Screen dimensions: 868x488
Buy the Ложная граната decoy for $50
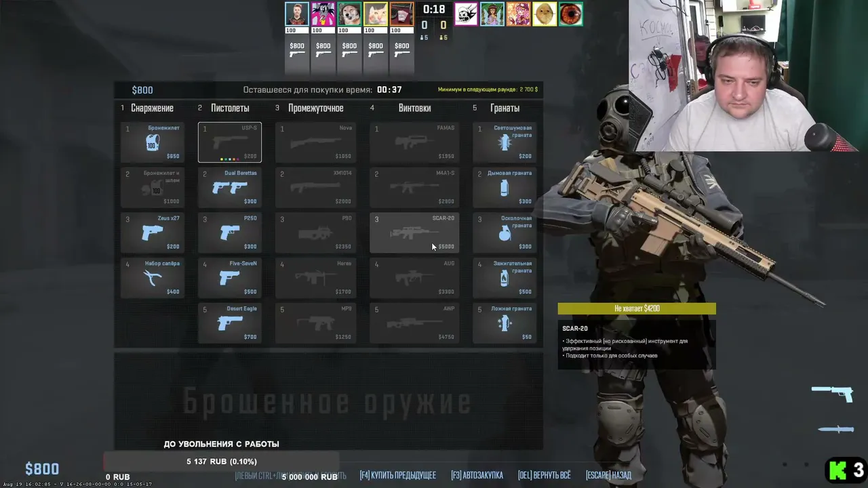[505, 323]
